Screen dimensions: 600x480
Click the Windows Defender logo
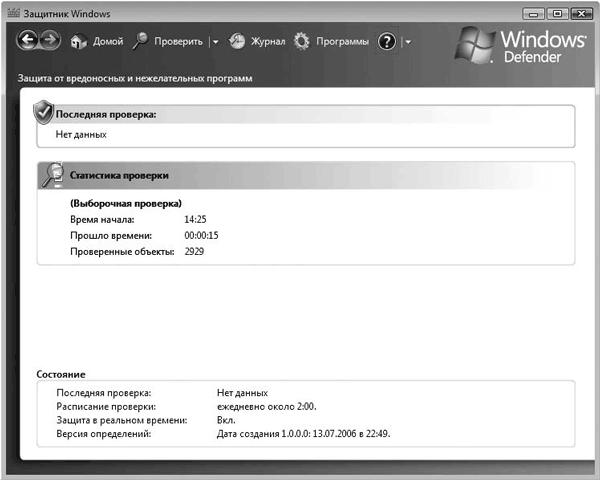pos(521,45)
